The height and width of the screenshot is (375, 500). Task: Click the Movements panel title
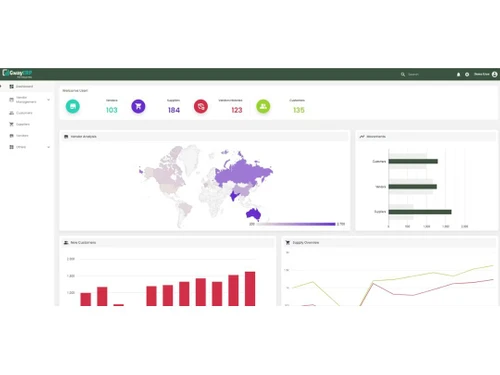tap(376, 136)
